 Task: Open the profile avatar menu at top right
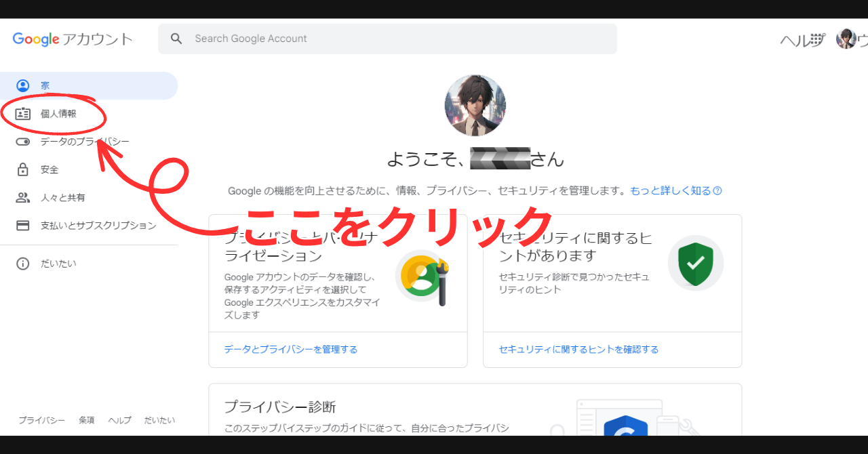(x=848, y=39)
